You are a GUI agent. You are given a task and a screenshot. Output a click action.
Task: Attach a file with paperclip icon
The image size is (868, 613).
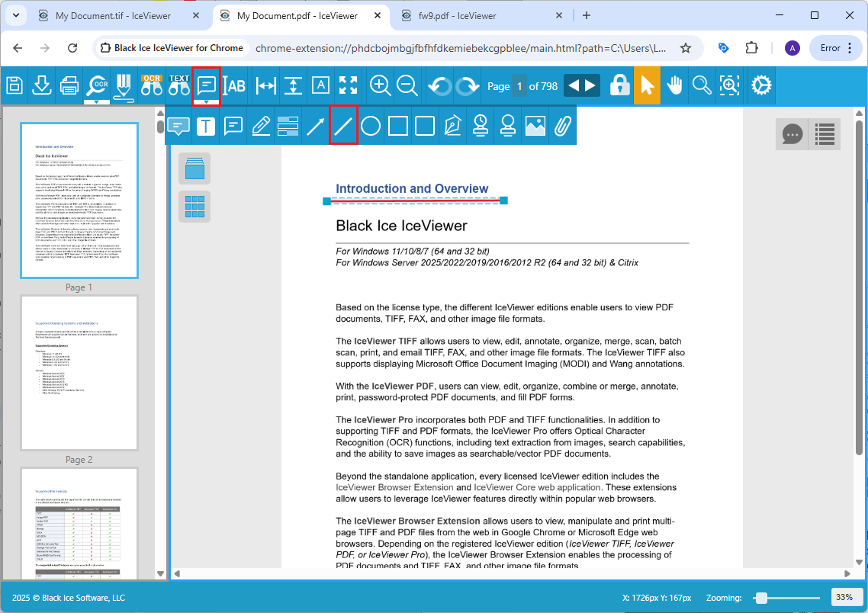[x=562, y=126]
